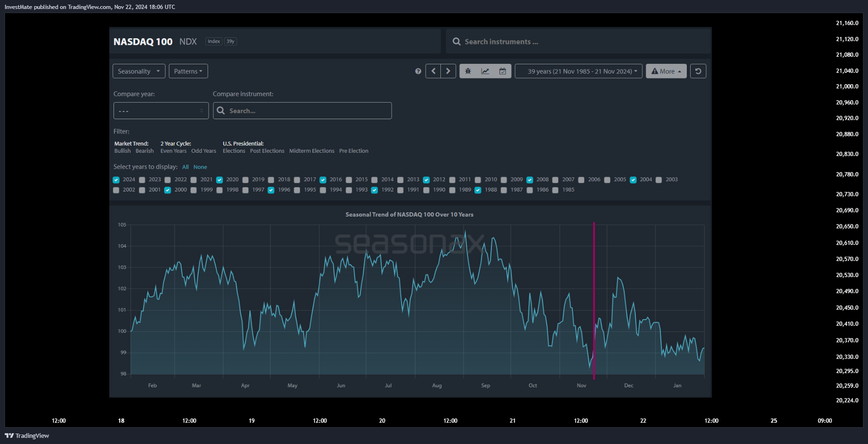868x444 pixels.
Task: Click the Compare instrument search box
Action: point(302,111)
